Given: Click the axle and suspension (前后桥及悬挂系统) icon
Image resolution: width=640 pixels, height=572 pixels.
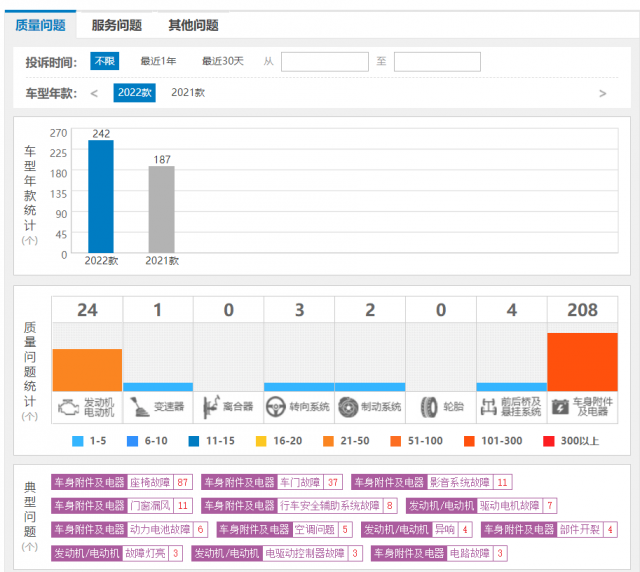Looking at the screenshot, I should (x=489, y=407).
